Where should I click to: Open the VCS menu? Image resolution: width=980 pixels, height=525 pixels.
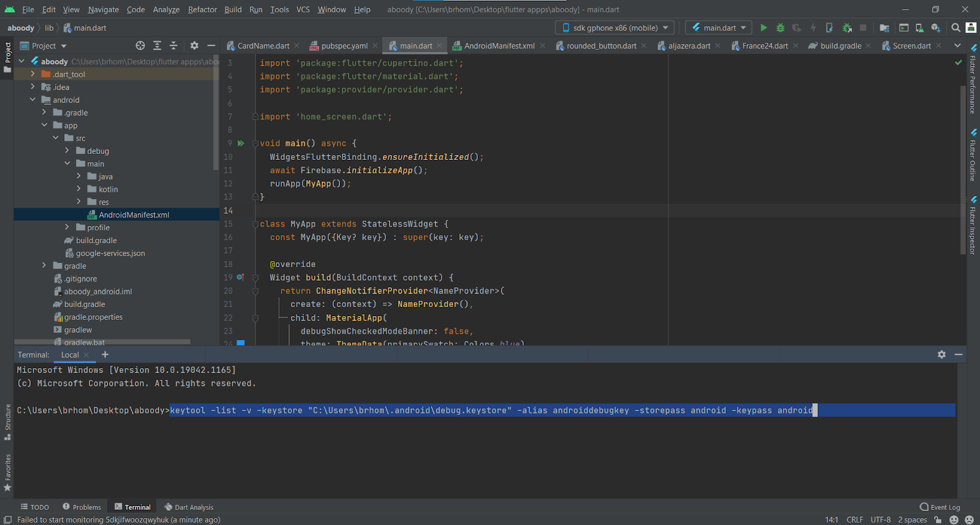click(303, 9)
